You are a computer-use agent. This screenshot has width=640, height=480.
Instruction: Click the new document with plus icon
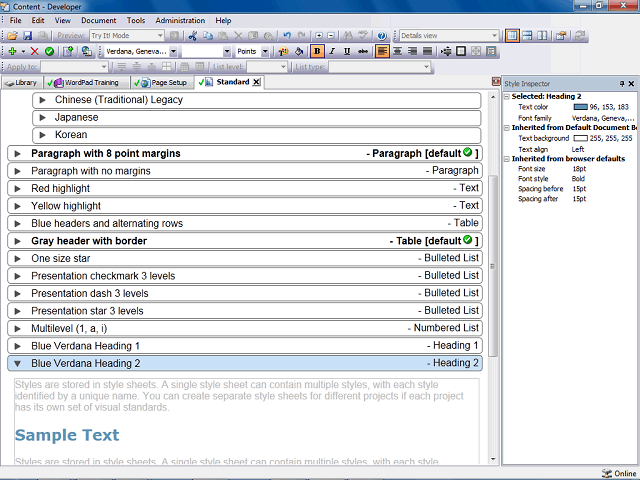[68, 51]
